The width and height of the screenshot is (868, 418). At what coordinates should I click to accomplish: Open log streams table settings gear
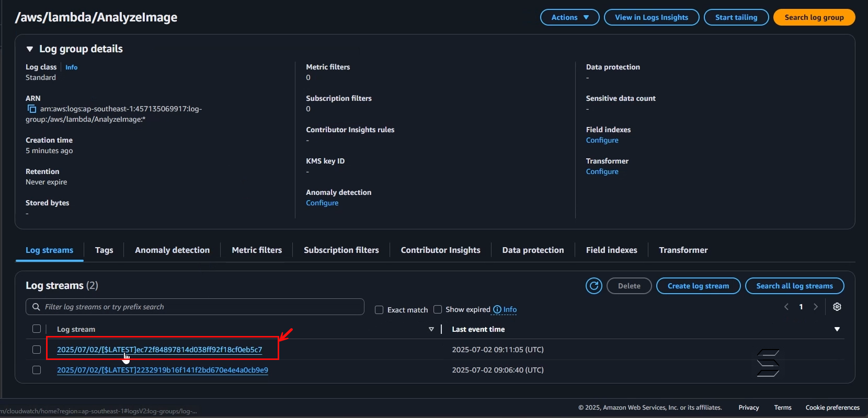point(837,307)
